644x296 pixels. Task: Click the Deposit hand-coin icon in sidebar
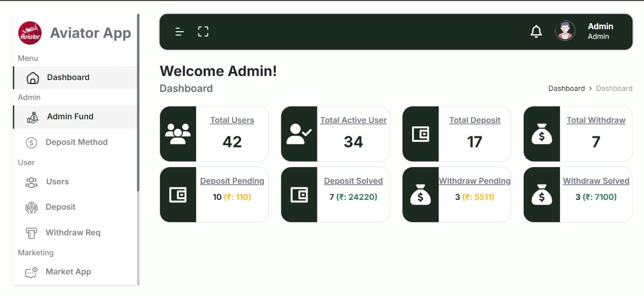[x=31, y=207]
